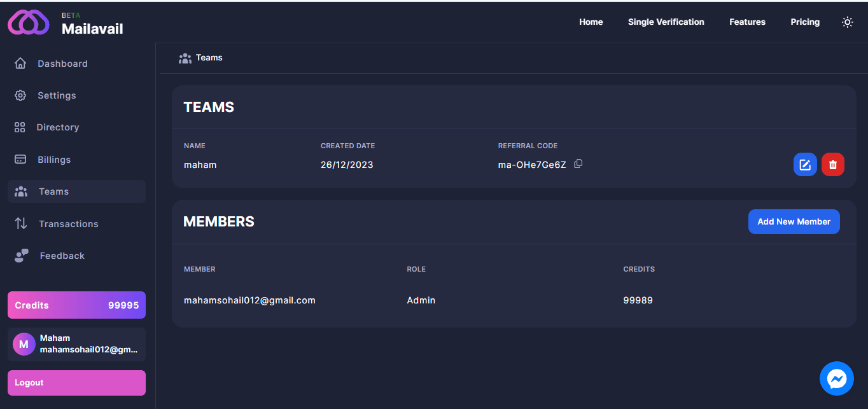
Task: Click the Dashboard home icon in sidebar
Action: pos(20,64)
